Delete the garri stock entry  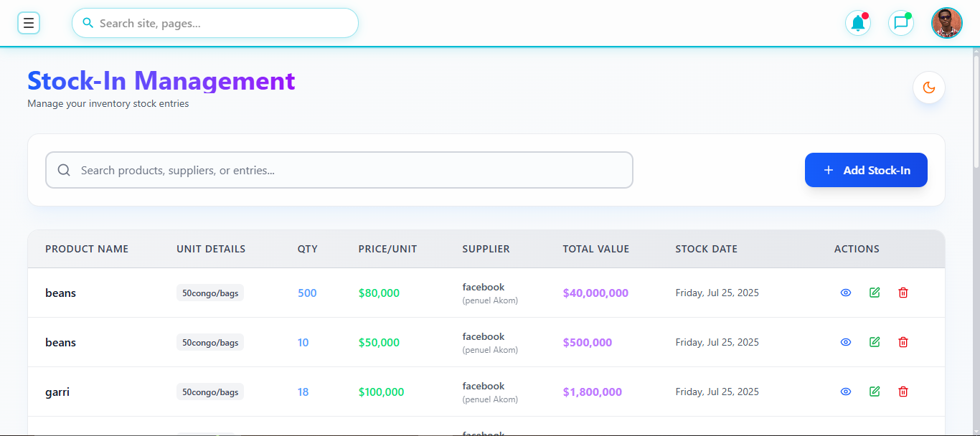[903, 392]
